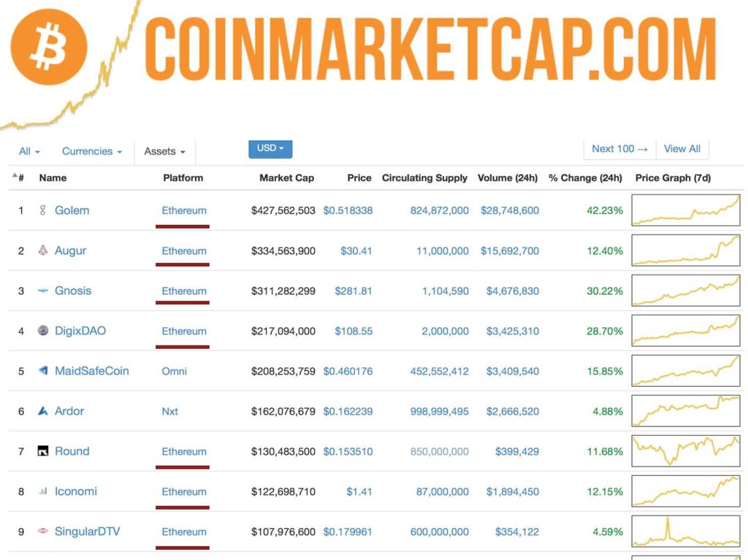748x560 pixels.
Task: Open Gnosis 7-day price graph
Action: 685,291
